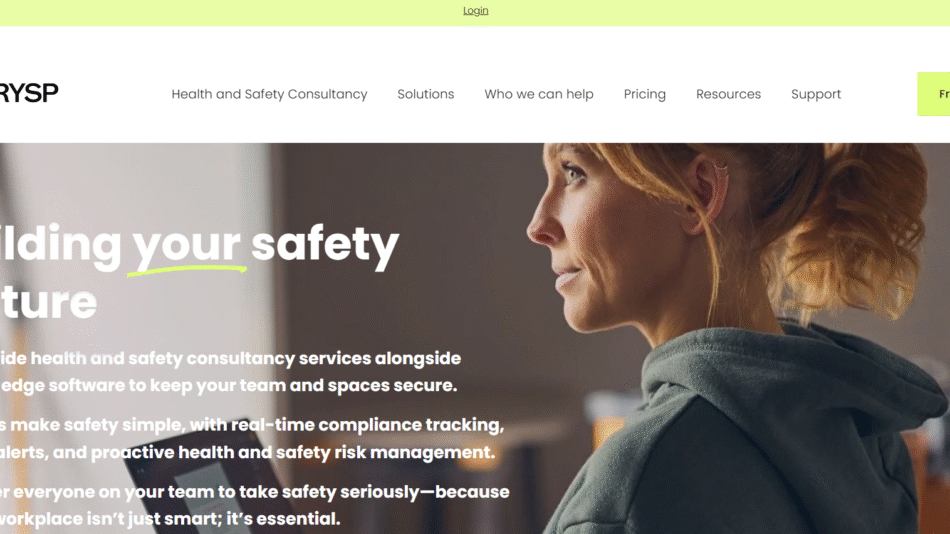Click the underlined word 'your' in headline
This screenshot has width=950, height=534.
[186, 244]
